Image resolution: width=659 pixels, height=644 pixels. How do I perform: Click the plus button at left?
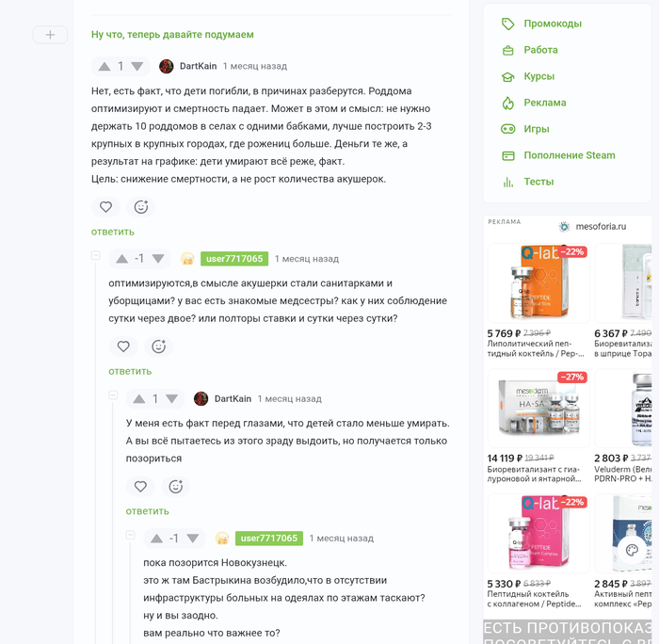[x=50, y=35]
